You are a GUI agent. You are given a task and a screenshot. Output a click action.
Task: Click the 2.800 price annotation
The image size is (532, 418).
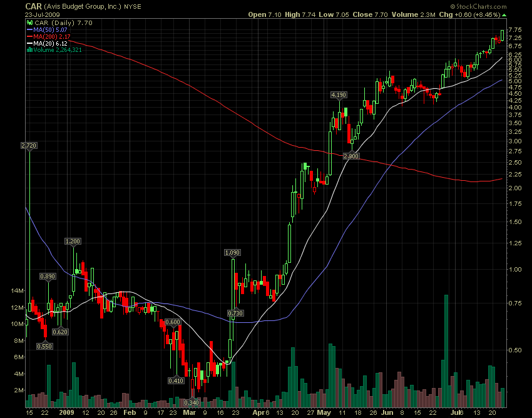pyautogui.click(x=351, y=156)
